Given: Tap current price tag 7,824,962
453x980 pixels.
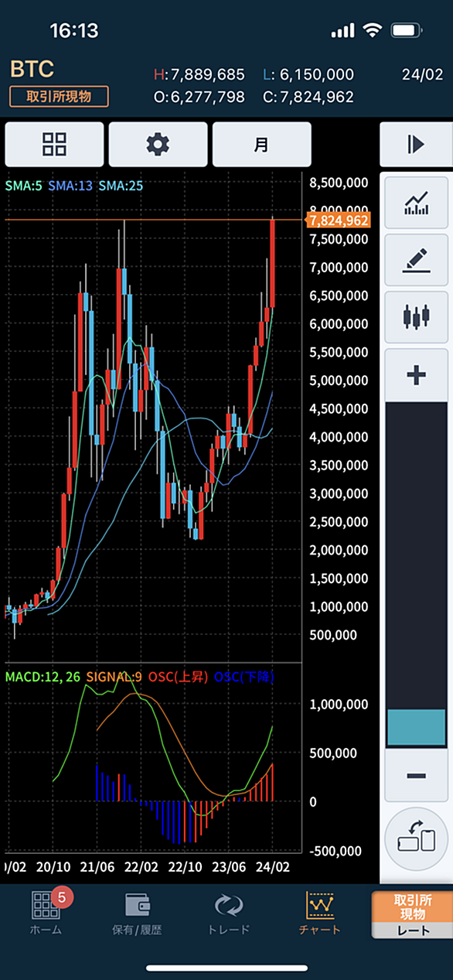Looking at the screenshot, I should coord(339,220).
